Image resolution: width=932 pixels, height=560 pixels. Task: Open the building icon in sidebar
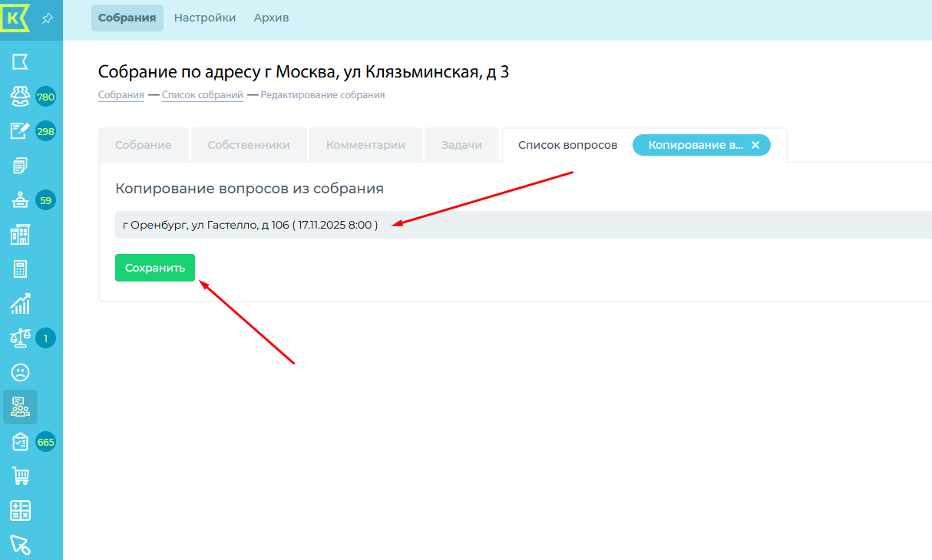20,235
